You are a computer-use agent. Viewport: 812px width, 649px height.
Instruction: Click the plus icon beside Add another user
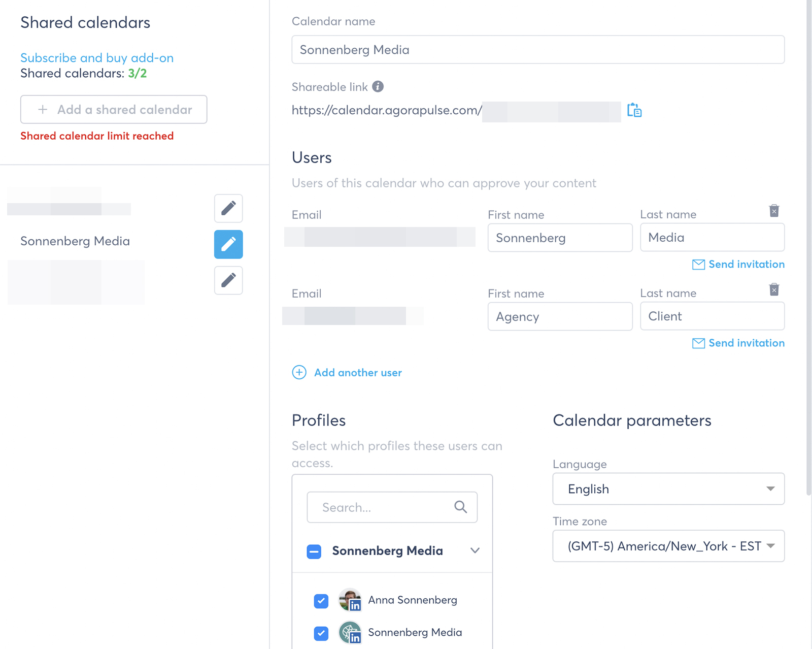pyautogui.click(x=299, y=372)
